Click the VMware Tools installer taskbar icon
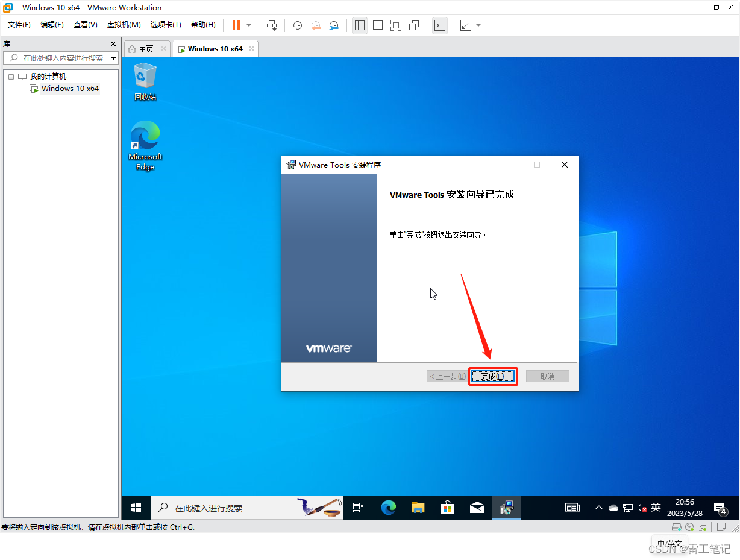Screen dimensions: 740x560 (x=507, y=508)
